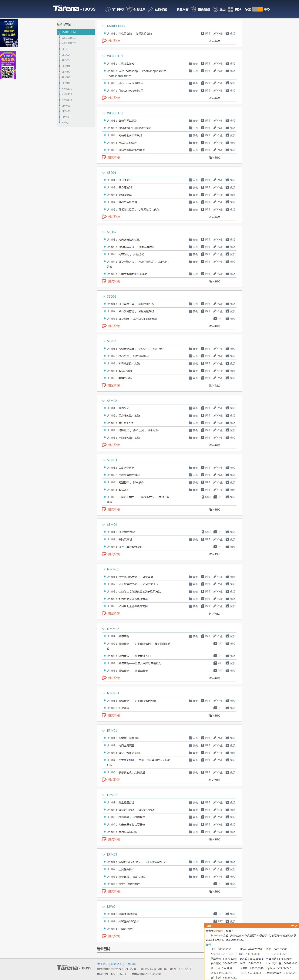Play 视频 for 速卖通基础讲解 unit

pyautogui.click(x=230, y=914)
